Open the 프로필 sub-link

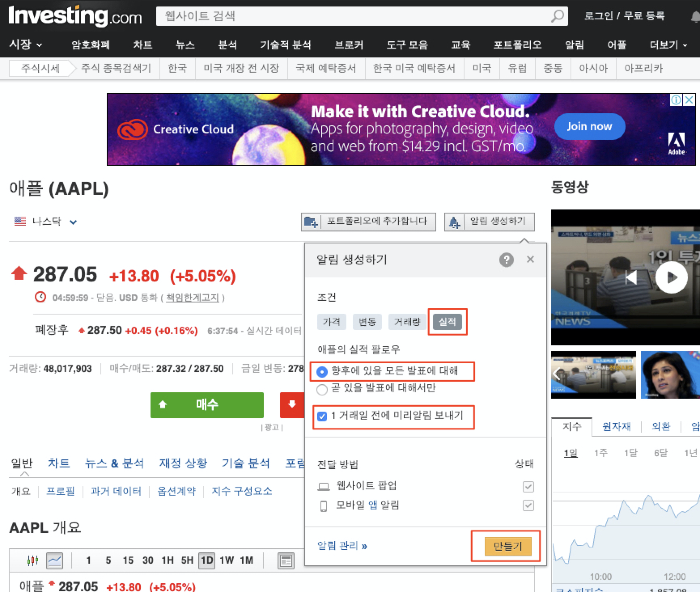60,491
